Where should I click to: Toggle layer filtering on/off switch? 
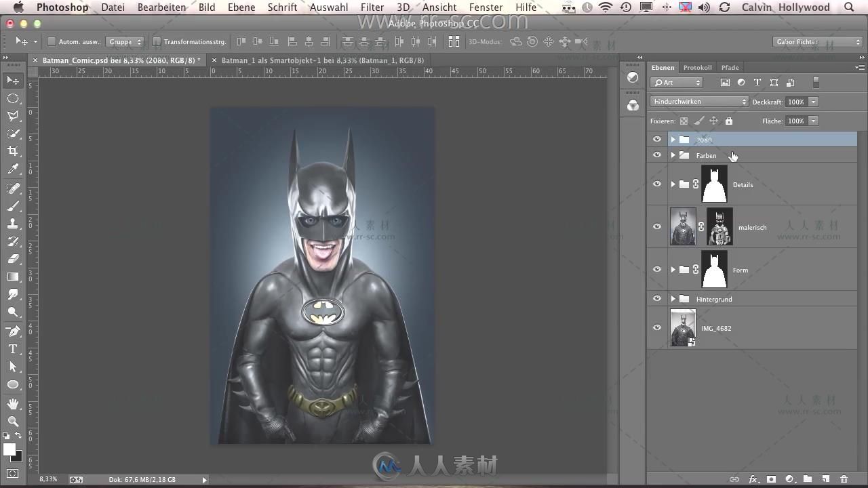click(x=816, y=83)
